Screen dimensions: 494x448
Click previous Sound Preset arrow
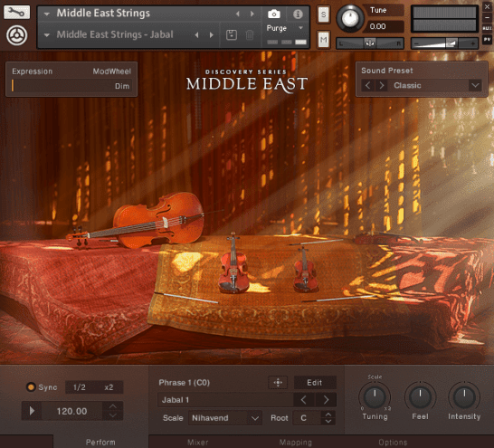coord(367,85)
